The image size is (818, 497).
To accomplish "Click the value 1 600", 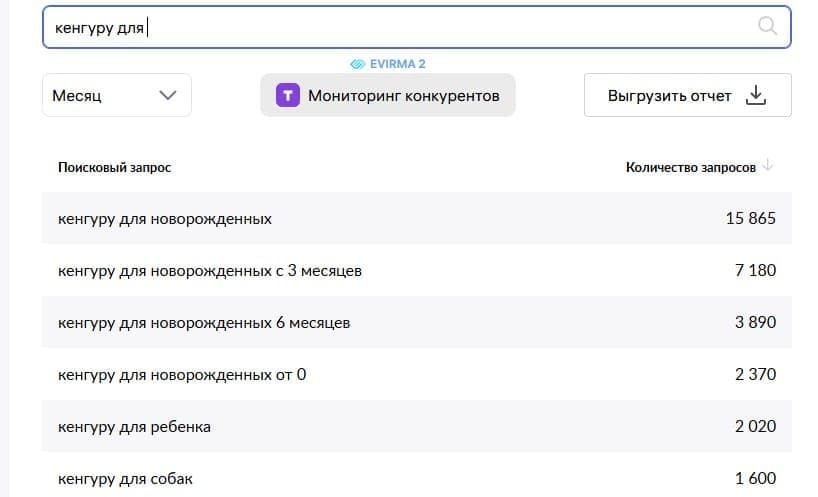I will pyautogui.click(x=755, y=478).
